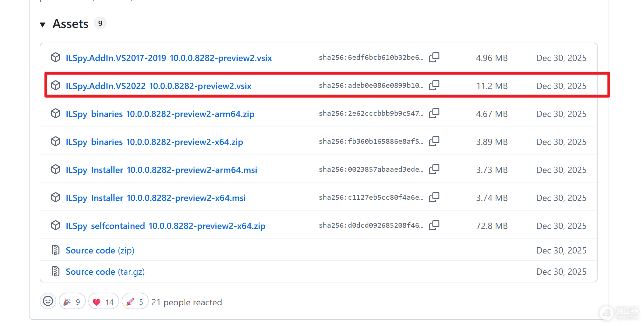Click package icon beside binaries arm64 zip
644x326 pixels.
[x=56, y=113]
